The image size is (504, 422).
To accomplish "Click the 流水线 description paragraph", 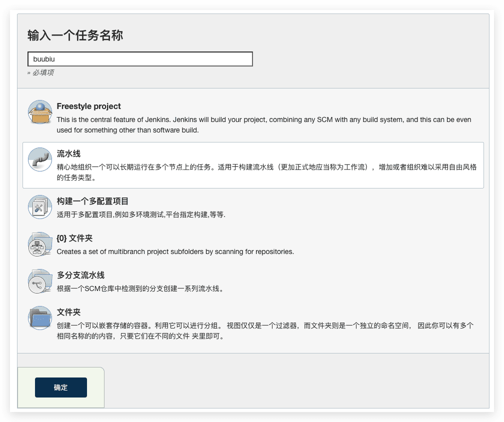I will pyautogui.click(x=266, y=172).
